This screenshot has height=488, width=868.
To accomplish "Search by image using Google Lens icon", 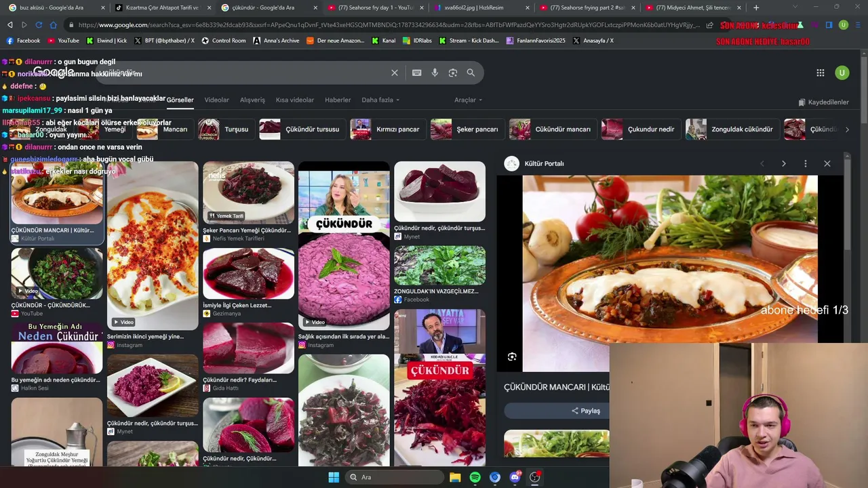I will [453, 73].
